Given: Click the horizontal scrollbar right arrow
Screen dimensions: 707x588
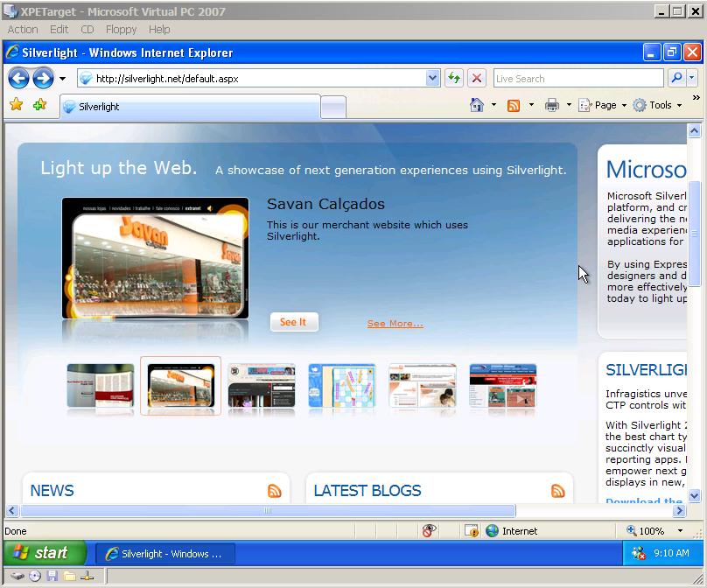Looking at the screenshot, I should [679, 510].
